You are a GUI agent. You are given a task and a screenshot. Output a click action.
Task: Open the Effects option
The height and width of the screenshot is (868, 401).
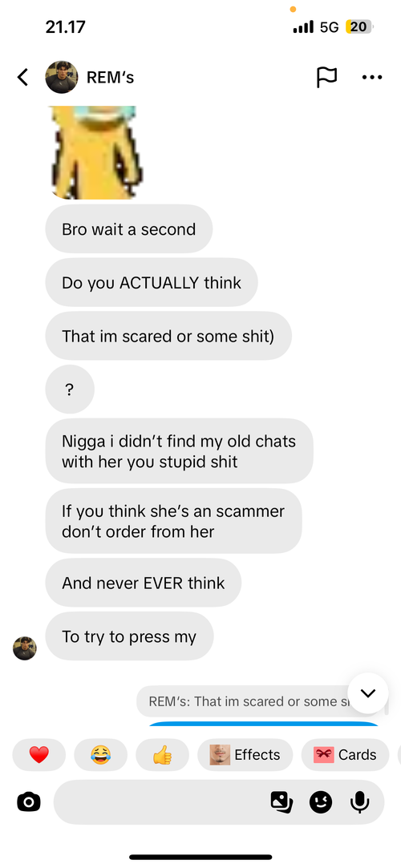245,754
